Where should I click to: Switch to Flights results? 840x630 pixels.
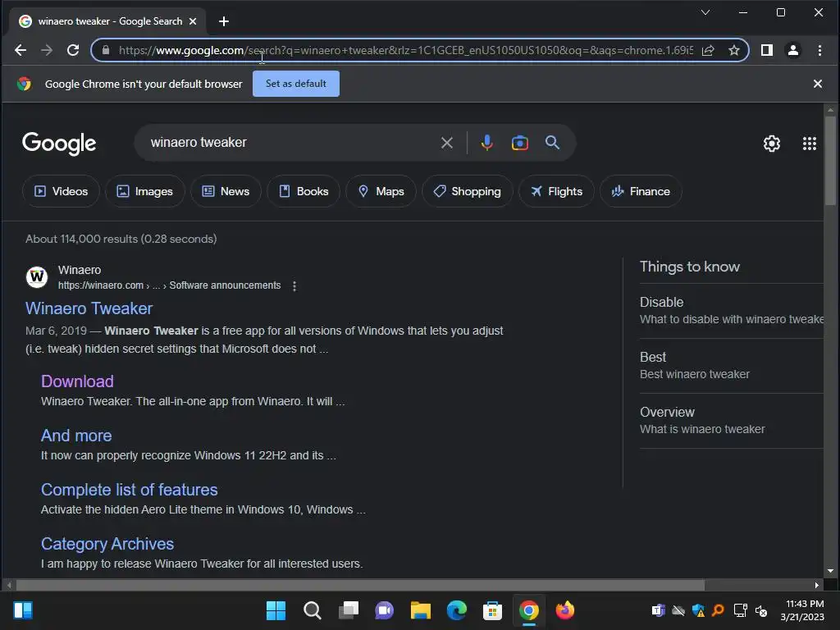(557, 191)
